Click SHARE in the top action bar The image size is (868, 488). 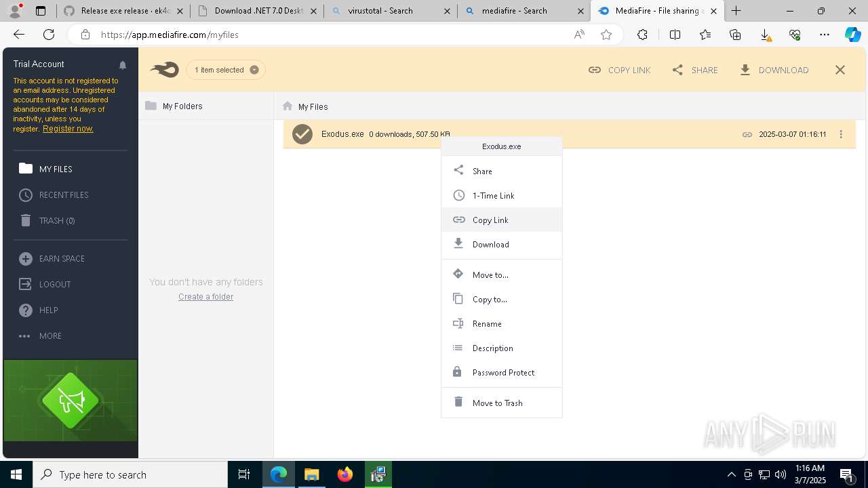click(x=695, y=70)
